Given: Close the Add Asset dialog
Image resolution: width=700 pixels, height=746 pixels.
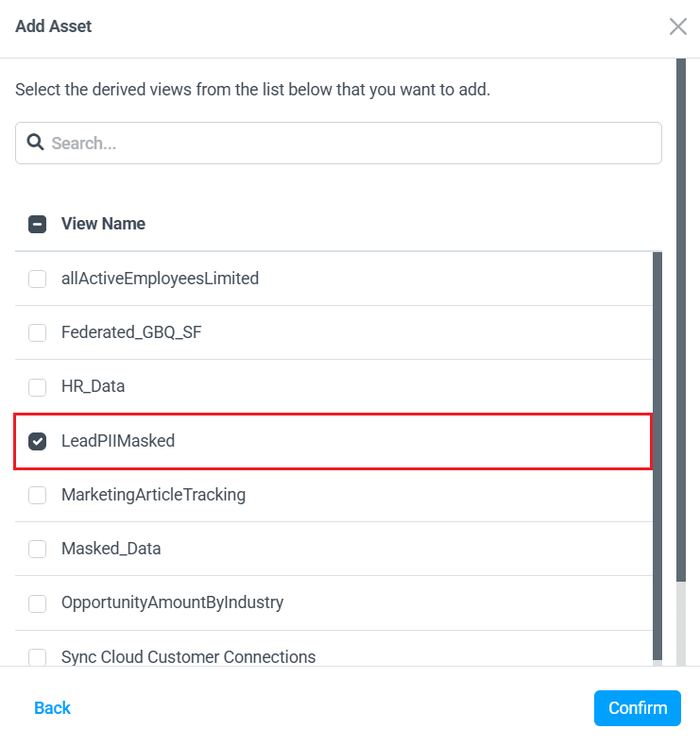Looking at the screenshot, I should coord(677,26).
